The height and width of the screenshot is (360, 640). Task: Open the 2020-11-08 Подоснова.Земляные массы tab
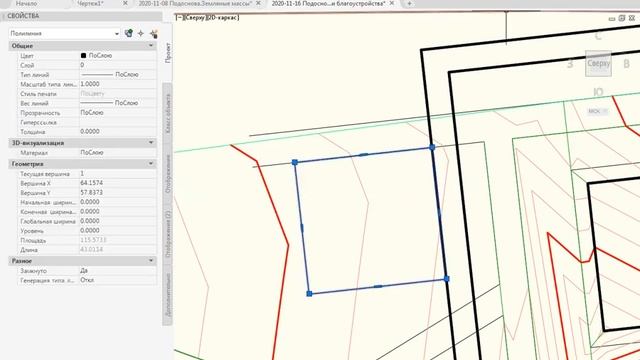coord(195,3)
